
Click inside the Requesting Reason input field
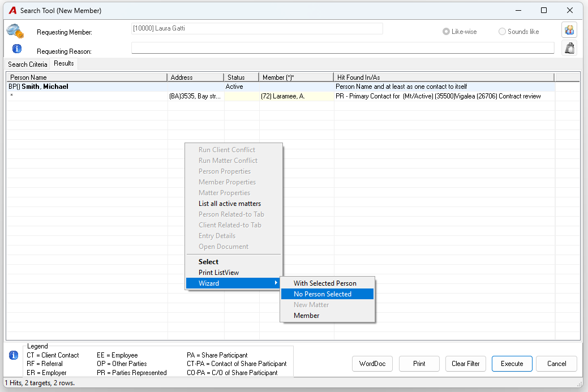click(x=343, y=48)
